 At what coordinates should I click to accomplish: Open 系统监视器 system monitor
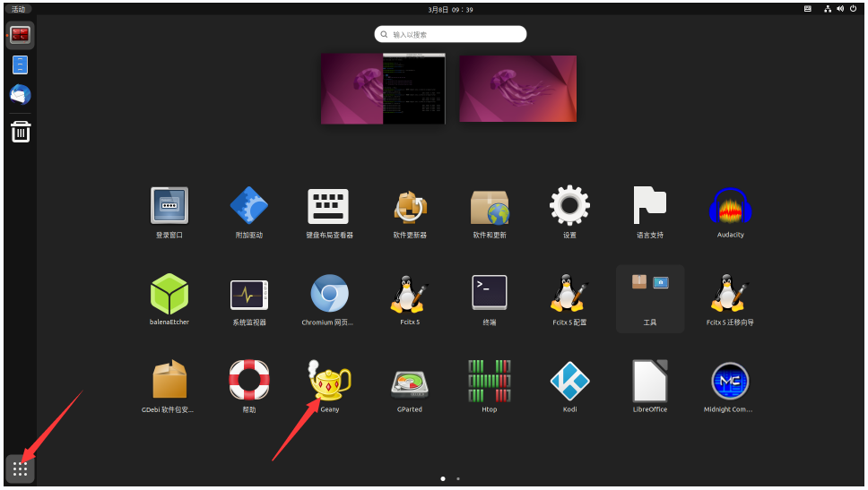248,294
